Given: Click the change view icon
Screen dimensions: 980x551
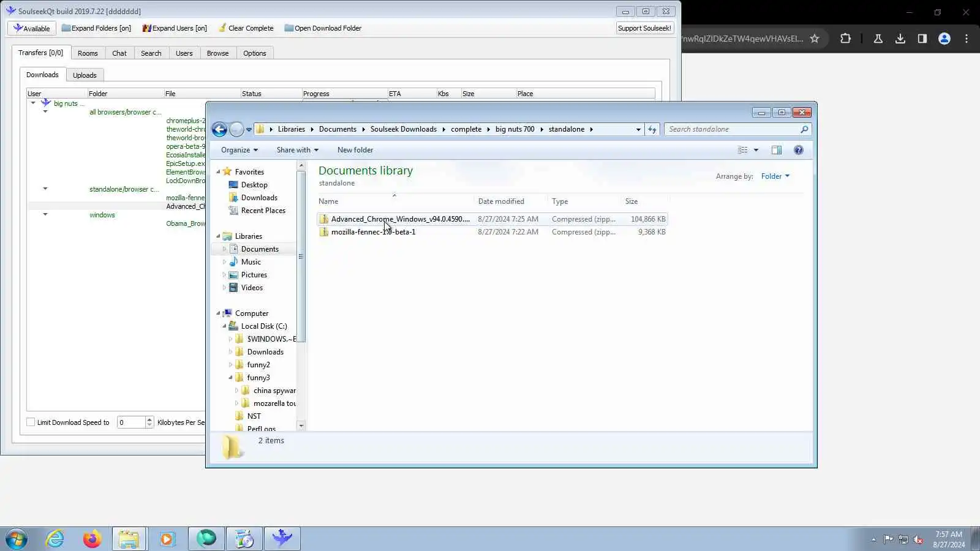Looking at the screenshot, I should click(x=742, y=150).
